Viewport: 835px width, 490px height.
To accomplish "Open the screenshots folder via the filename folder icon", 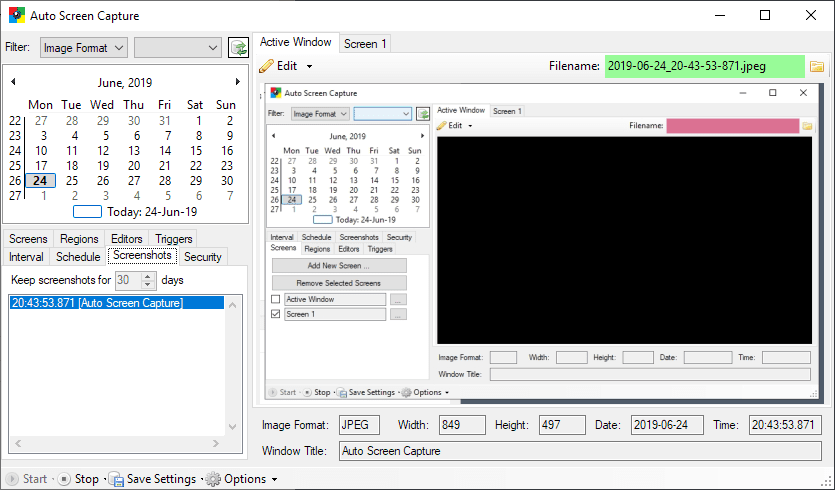I will click(817, 67).
